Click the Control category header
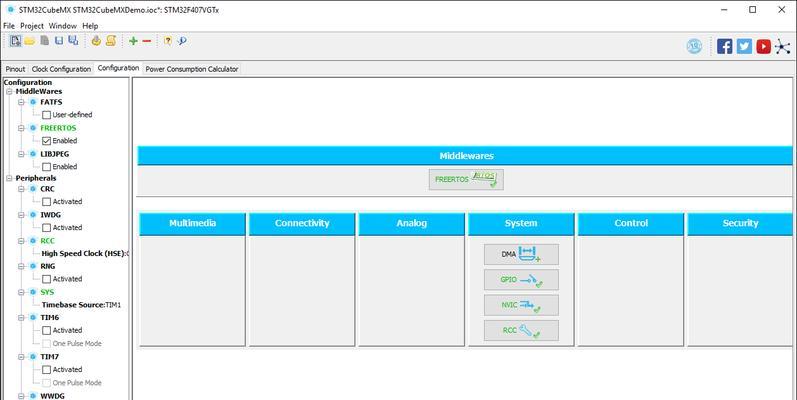The width and height of the screenshot is (797, 400). coord(631,224)
